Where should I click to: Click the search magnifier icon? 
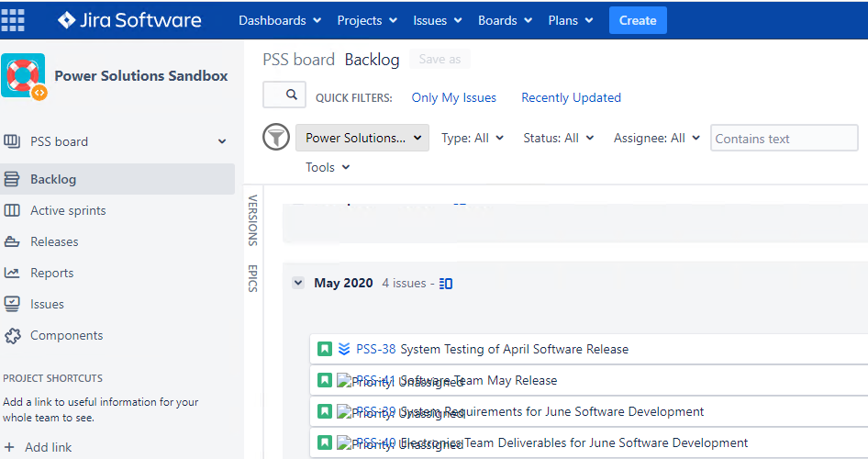[291, 95]
